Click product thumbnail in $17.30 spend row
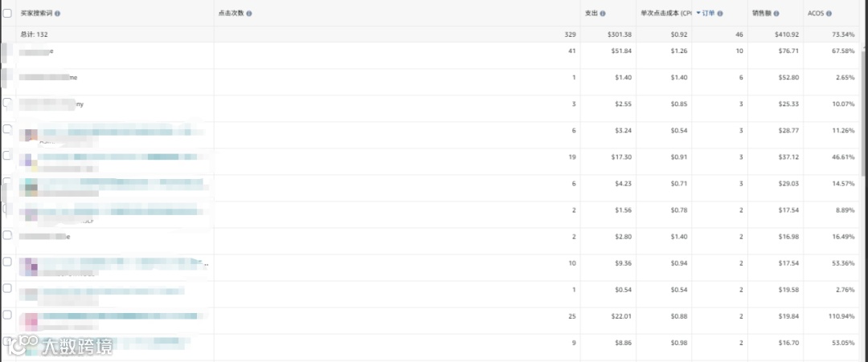This screenshot has height=362, width=868. coord(30,161)
